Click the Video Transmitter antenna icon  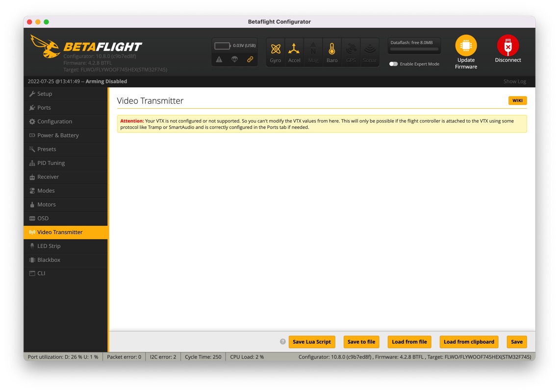click(x=32, y=232)
